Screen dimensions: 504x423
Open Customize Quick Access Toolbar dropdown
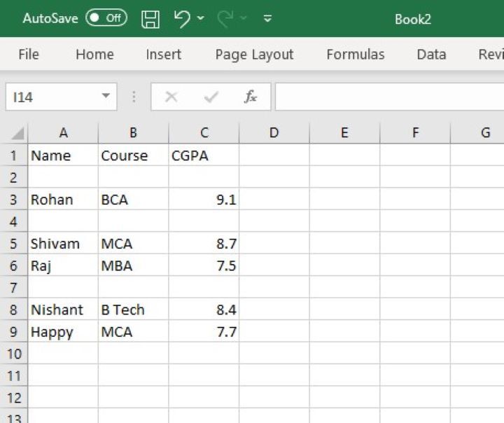pyautogui.click(x=267, y=19)
